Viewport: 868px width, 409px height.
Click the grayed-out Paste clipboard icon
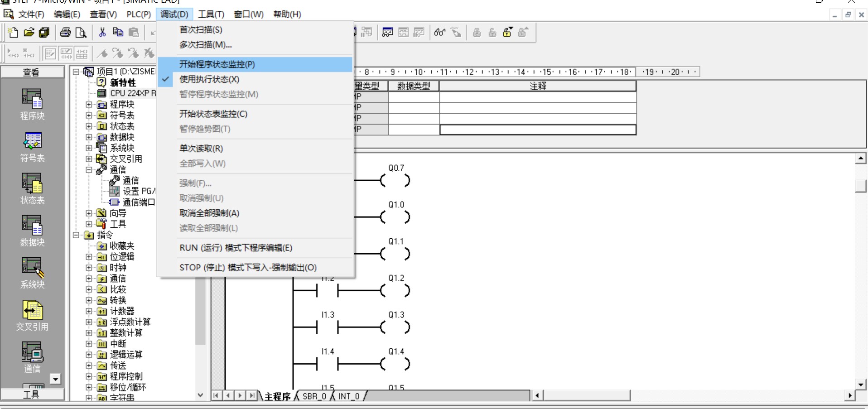coord(134,32)
